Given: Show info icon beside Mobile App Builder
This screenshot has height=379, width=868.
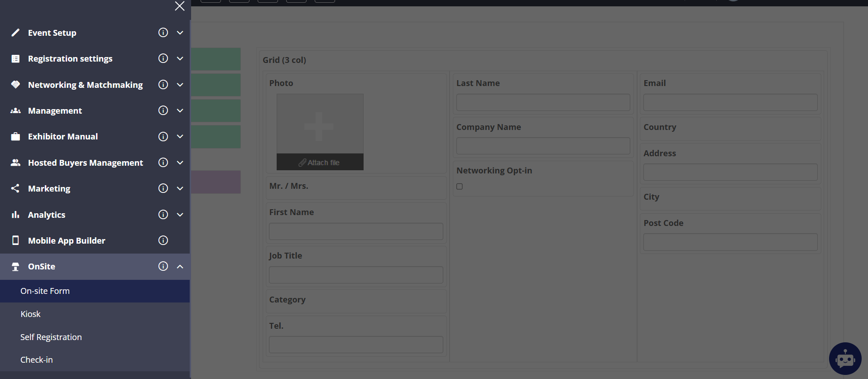Looking at the screenshot, I should [163, 240].
